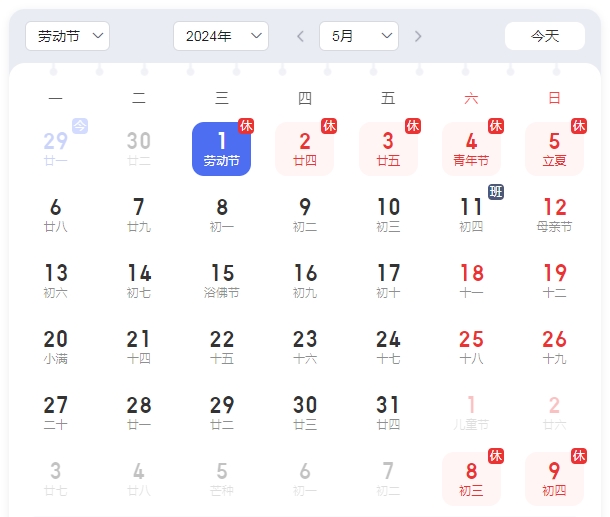Click June 5 芒种 date
This screenshot has width=610, height=517.
[222, 479]
